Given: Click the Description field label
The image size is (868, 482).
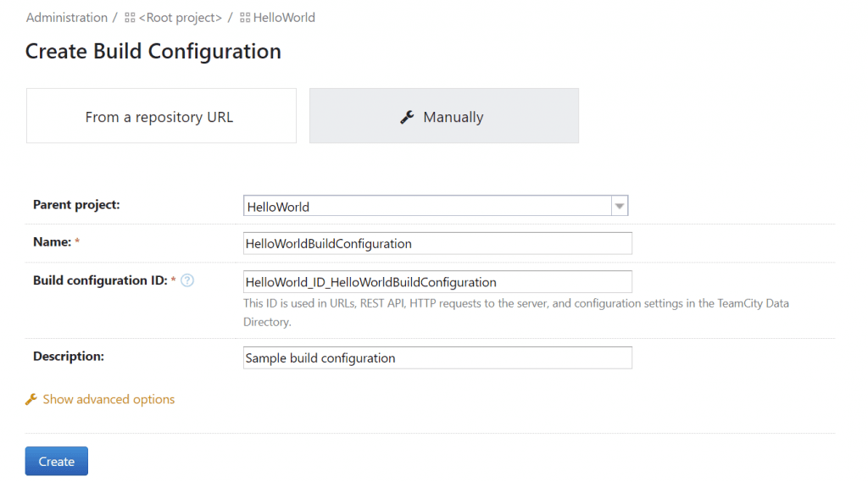Looking at the screenshot, I should (x=69, y=357).
